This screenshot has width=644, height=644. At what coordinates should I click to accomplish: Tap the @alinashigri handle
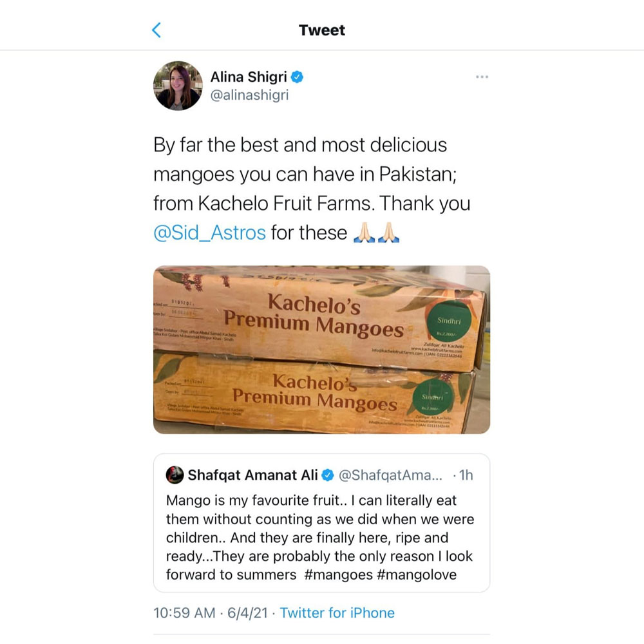(249, 95)
